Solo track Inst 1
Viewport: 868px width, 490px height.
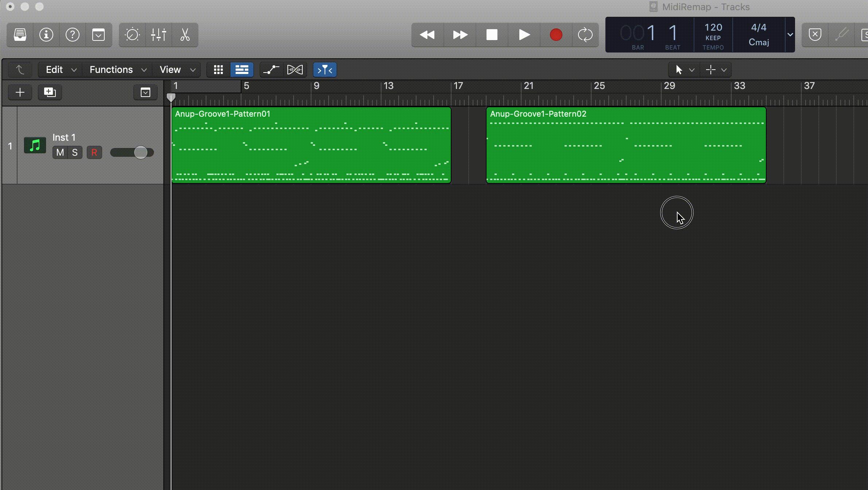(x=75, y=152)
